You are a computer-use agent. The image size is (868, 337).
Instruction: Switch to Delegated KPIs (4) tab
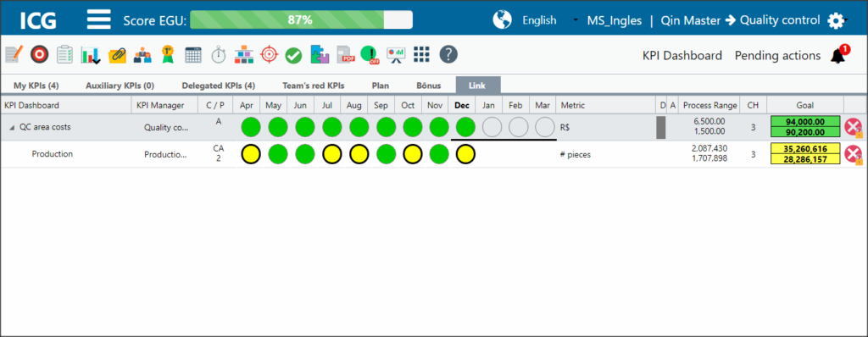click(219, 86)
